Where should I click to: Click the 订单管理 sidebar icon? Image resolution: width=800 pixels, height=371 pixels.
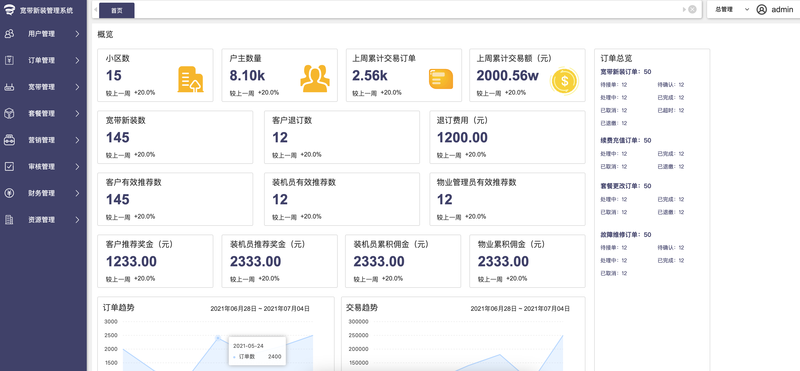9,61
